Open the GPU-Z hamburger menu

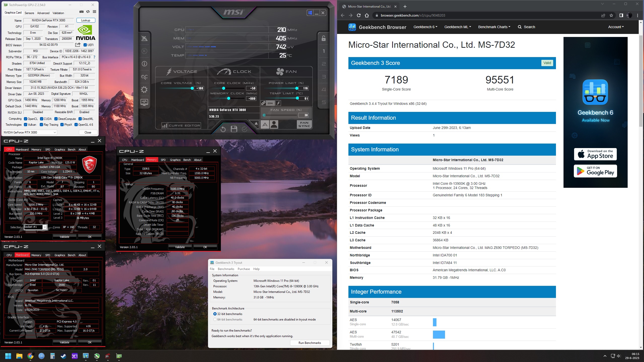94,12
